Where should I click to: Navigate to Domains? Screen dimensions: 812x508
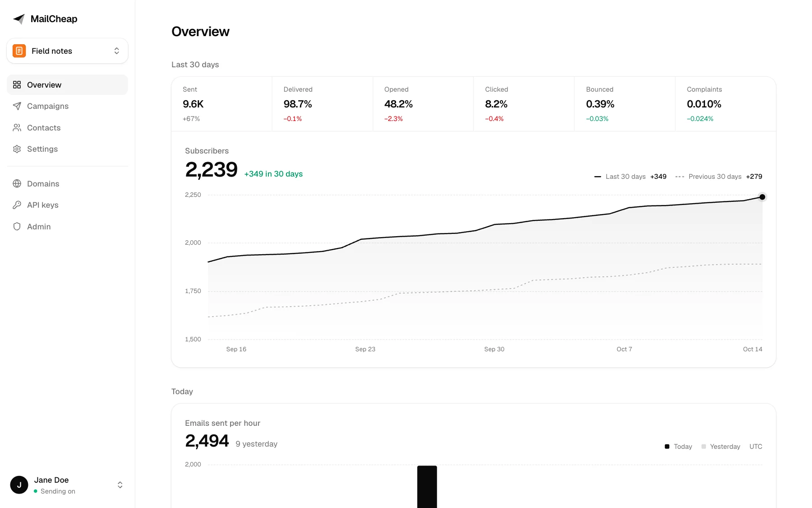coord(67,184)
